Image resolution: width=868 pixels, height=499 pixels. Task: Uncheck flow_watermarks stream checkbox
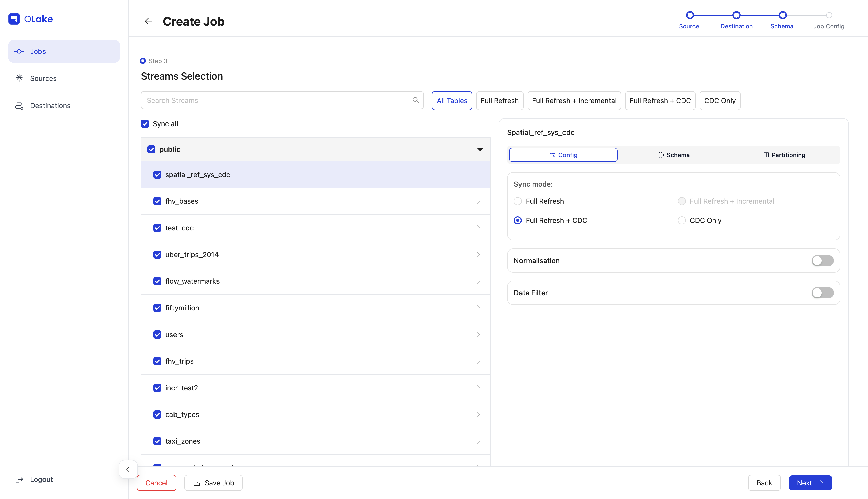tap(157, 281)
